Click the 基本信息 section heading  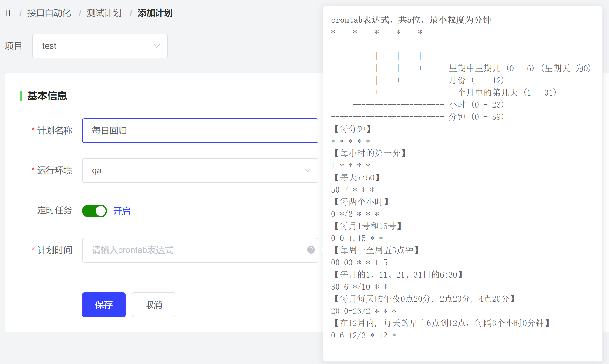(47, 96)
